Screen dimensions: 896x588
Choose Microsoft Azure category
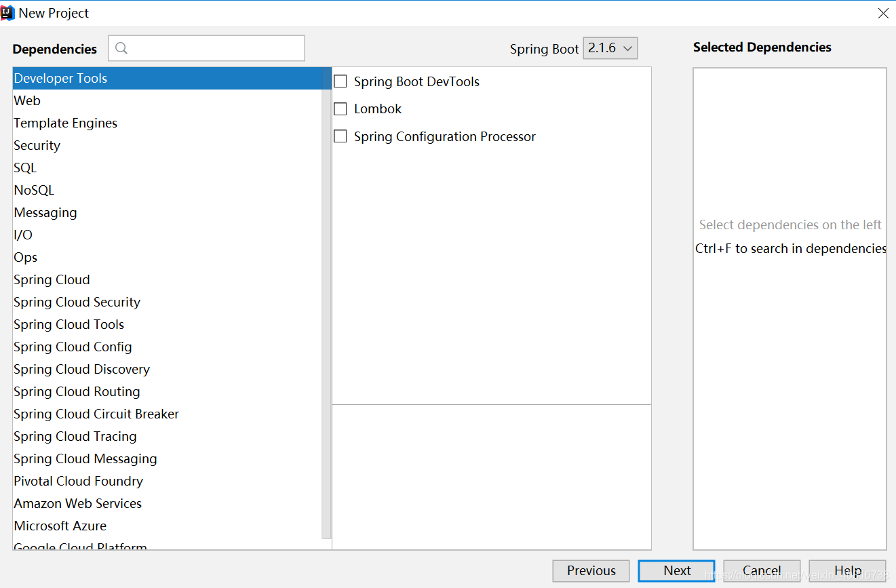click(168, 526)
